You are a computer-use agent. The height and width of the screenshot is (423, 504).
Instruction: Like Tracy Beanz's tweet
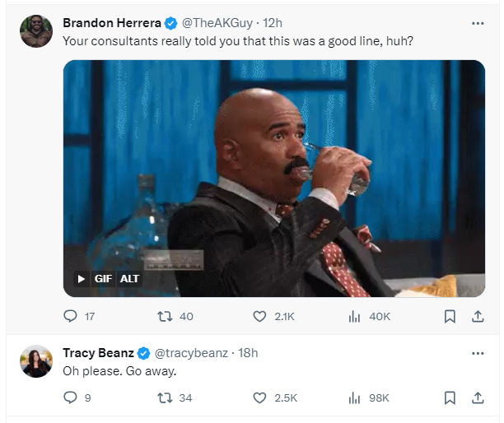coord(259,398)
